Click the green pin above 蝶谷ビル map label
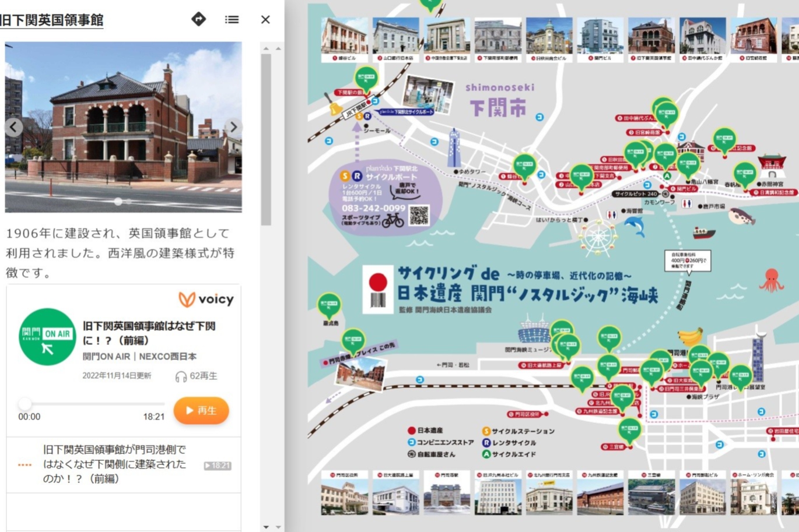Viewport: 799px width, 532px height. coord(524,165)
